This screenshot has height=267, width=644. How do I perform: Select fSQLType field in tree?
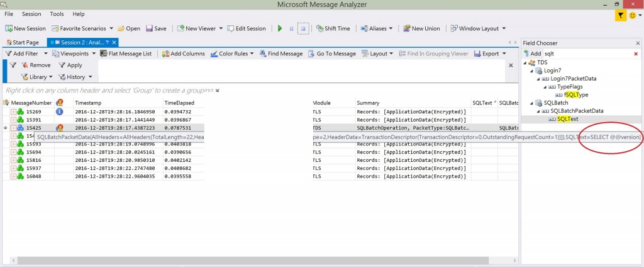[572, 94]
